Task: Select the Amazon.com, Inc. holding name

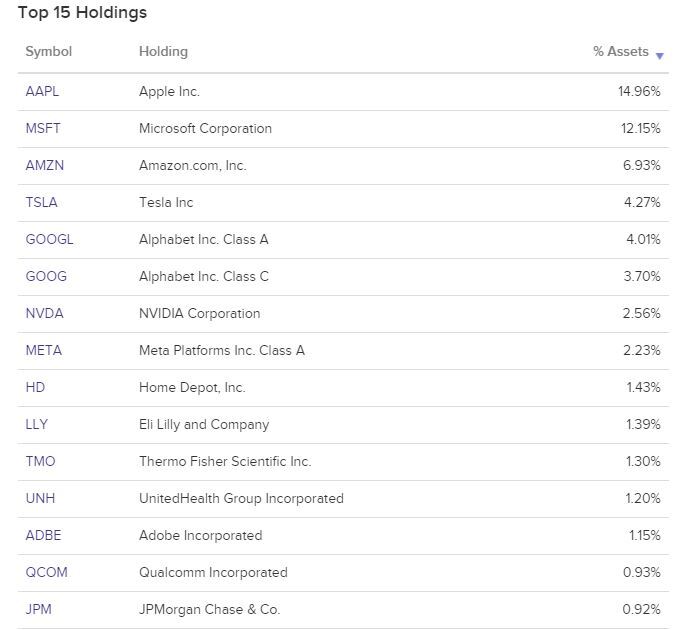Action: pos(193,165)
